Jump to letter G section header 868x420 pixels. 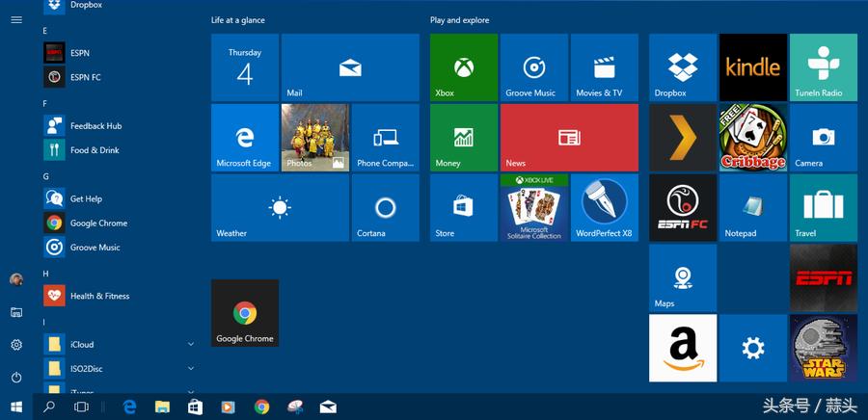(46, 177)
